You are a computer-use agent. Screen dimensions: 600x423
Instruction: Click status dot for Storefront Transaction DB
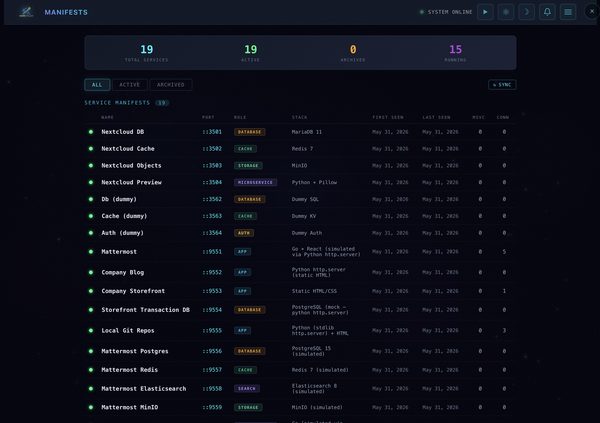pos(91,310)
